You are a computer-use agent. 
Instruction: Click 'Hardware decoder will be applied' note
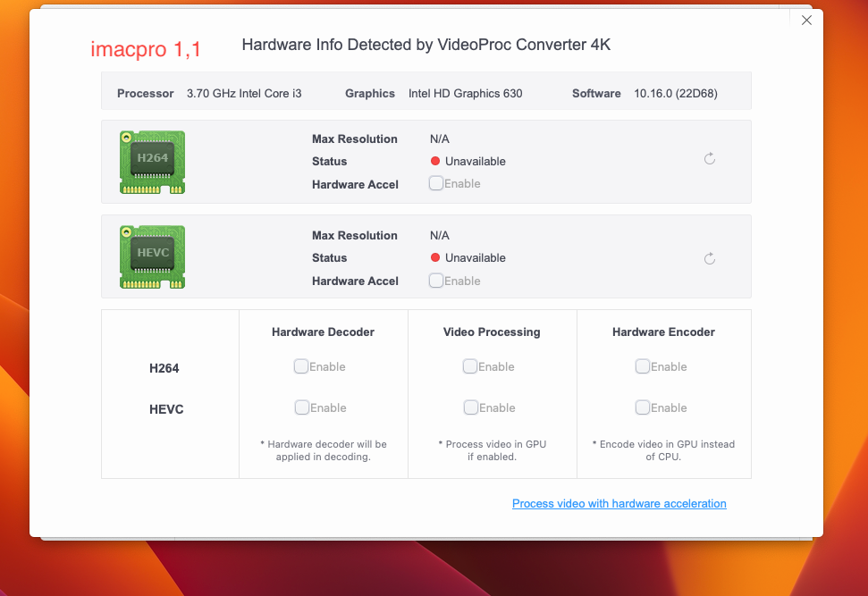[x=324, y=450]
